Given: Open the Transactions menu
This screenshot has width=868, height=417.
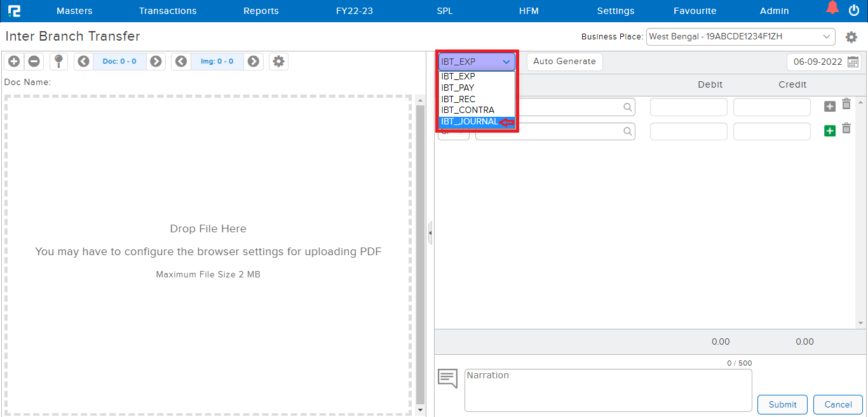Looking at the screenshot, I should click(x=168, y=11).
